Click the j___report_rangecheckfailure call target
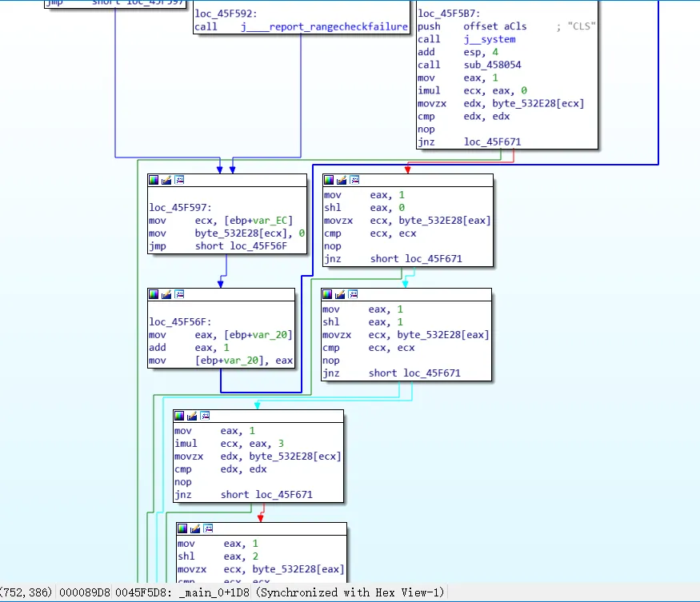700x602 pixels. [x=324, y=26]
